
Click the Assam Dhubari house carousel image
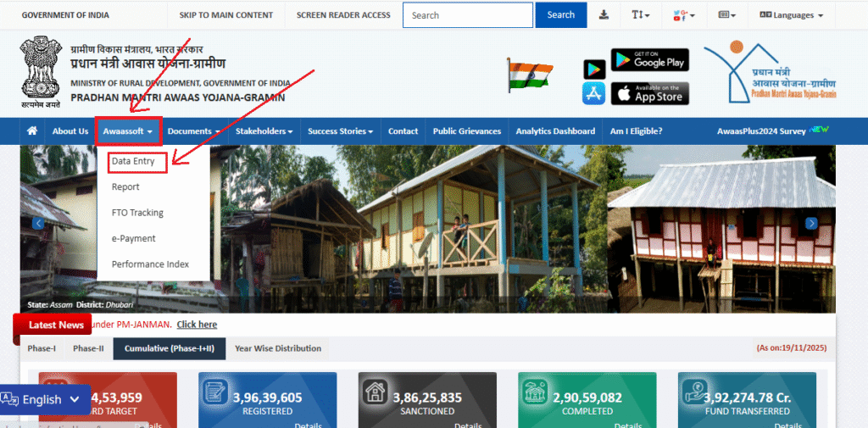coord(427,229)
